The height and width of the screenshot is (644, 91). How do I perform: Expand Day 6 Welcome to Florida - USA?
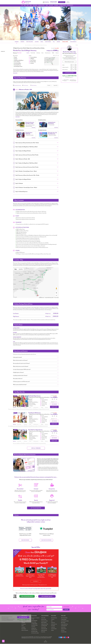(x=36, y=159)
